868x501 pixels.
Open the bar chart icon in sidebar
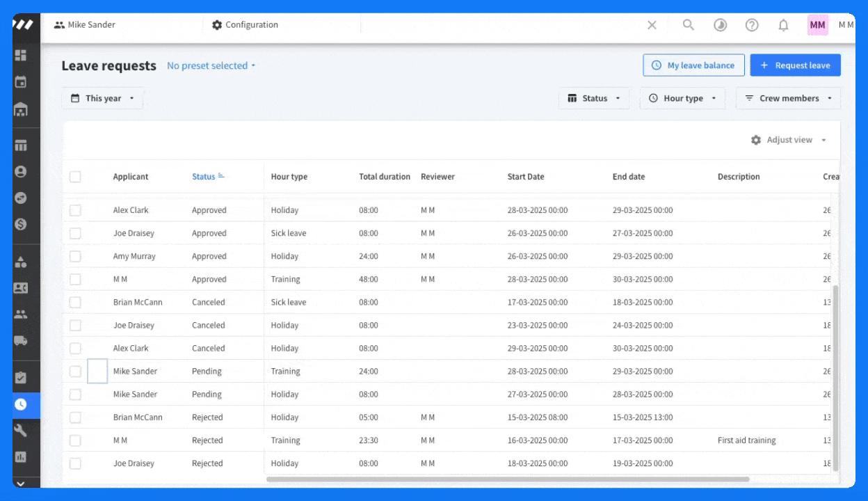tap(21, 457)
